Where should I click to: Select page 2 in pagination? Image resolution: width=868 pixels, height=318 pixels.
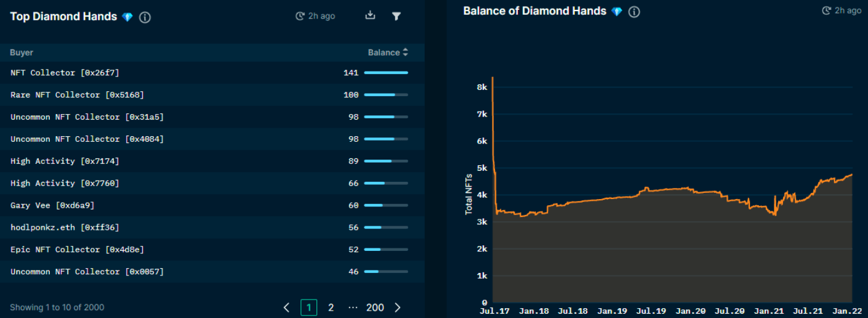tap(331, 307)
